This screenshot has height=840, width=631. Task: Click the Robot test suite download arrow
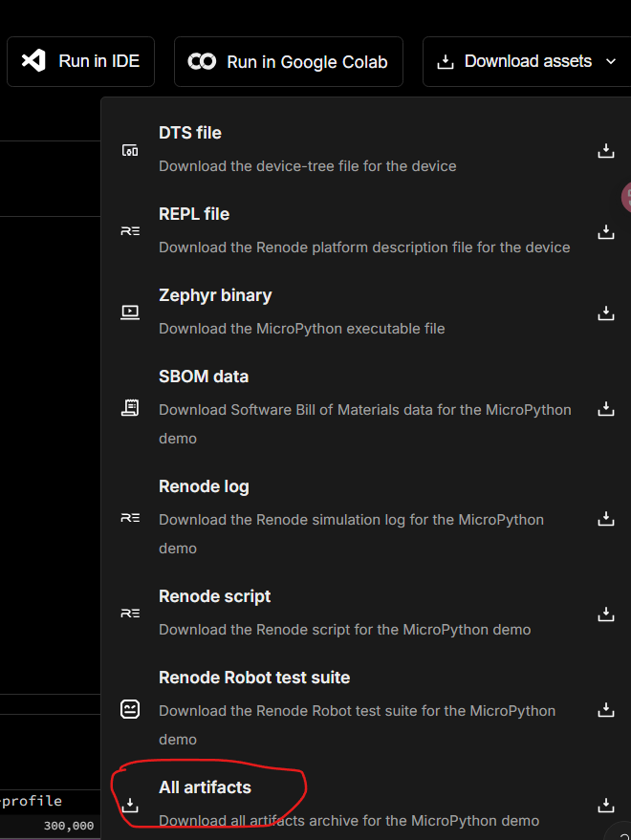tap(605, 709)
